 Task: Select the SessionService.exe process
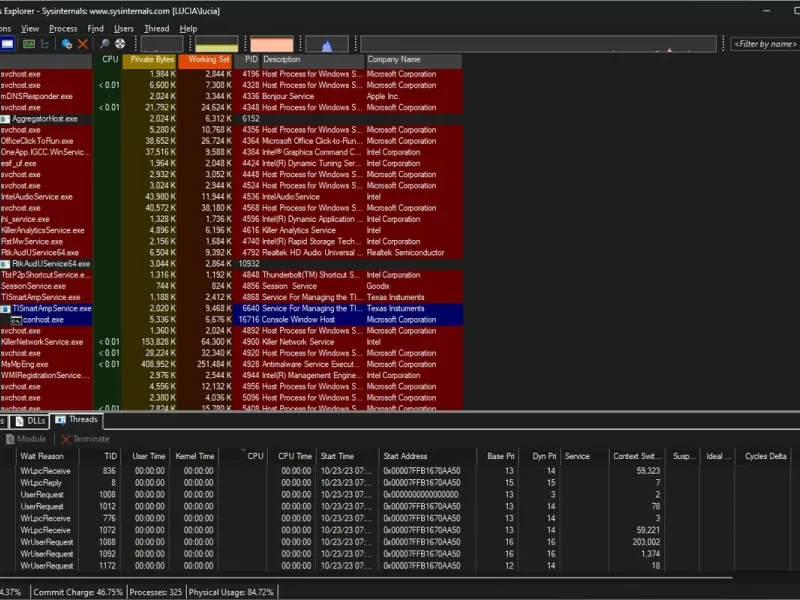click(x=231, y=286)
